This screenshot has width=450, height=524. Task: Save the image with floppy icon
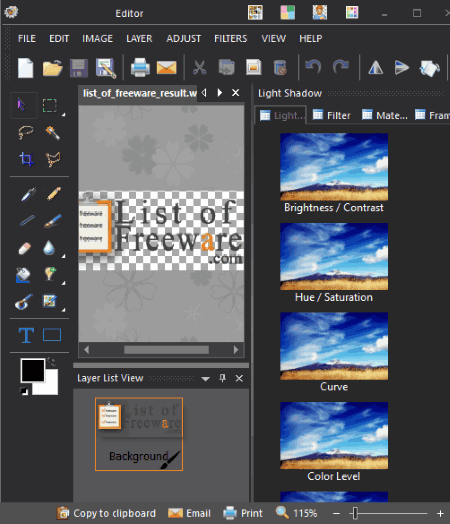79,68
